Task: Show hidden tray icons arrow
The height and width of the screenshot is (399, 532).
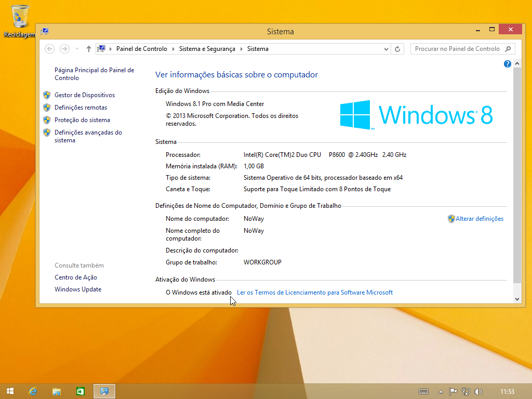Action: 441,392
